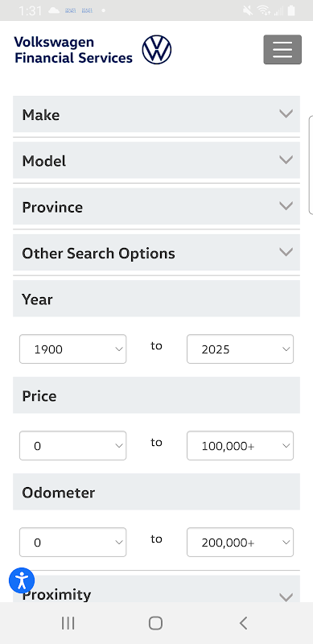Tap the Android home button
Screen dimensions: 313x644
click(x=155, y=623)
